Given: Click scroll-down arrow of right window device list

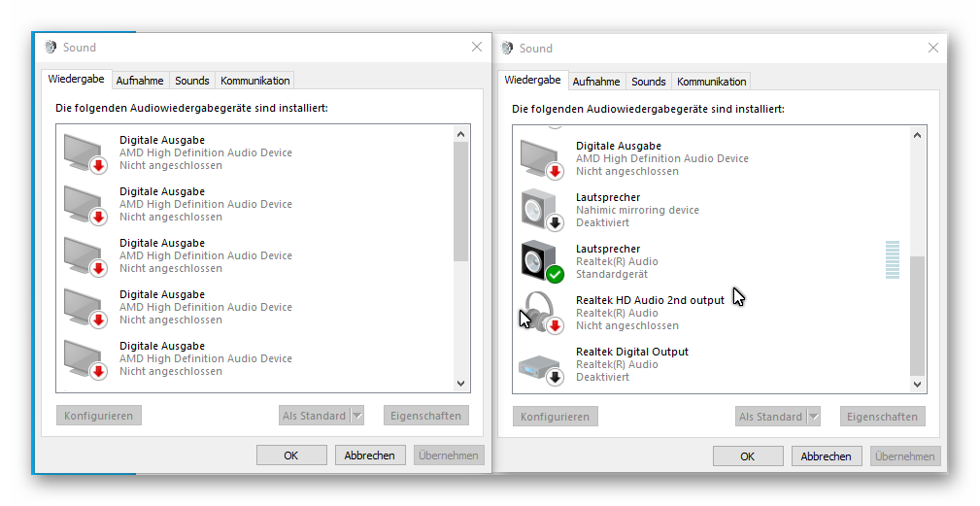Looking at the screenshot, I should point(917,385).
